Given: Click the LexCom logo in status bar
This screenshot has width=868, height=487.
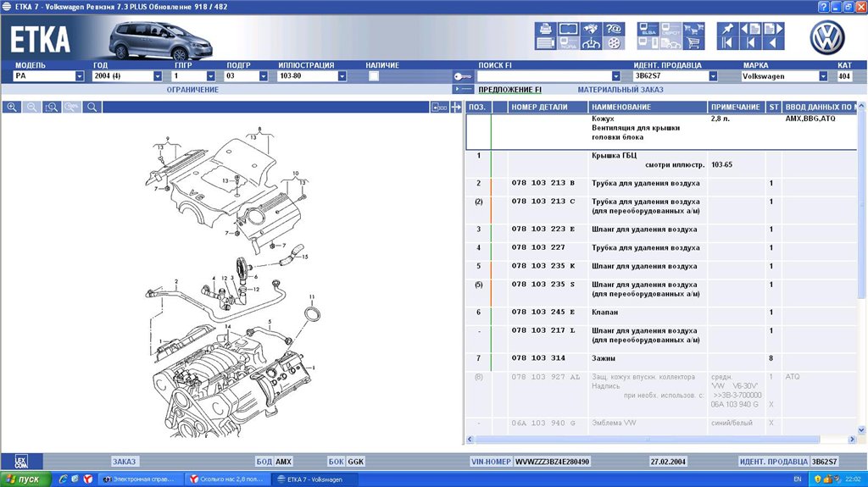Looking at the screenshot, I should [x=21, y=461].
